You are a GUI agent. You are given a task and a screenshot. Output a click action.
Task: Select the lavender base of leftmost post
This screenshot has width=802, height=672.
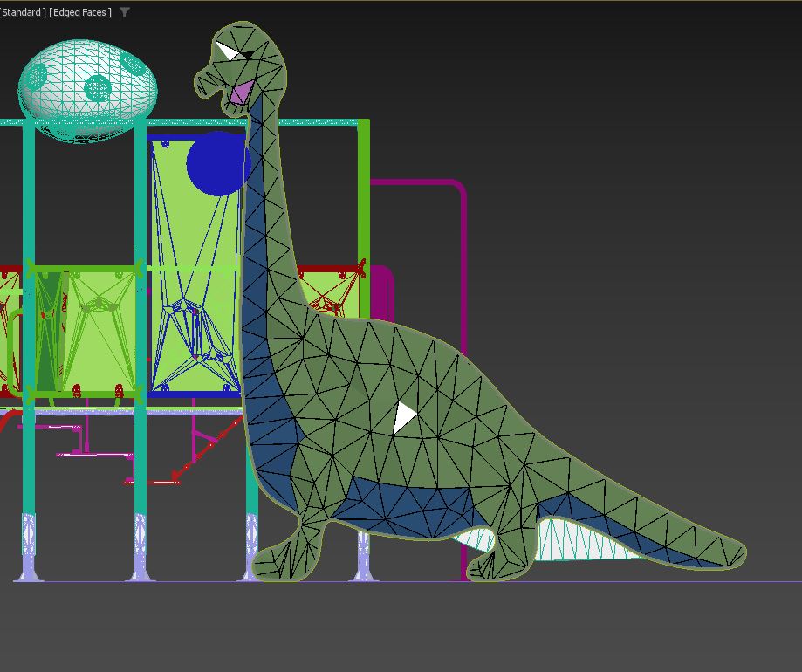pyautogui.click(x=29, y=545)
